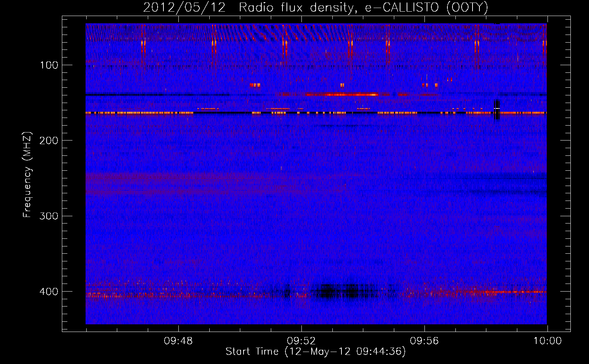Click the 09:56 time tick label
The height and width of the screenshot is (364, 589).
[x=424, y=341]
